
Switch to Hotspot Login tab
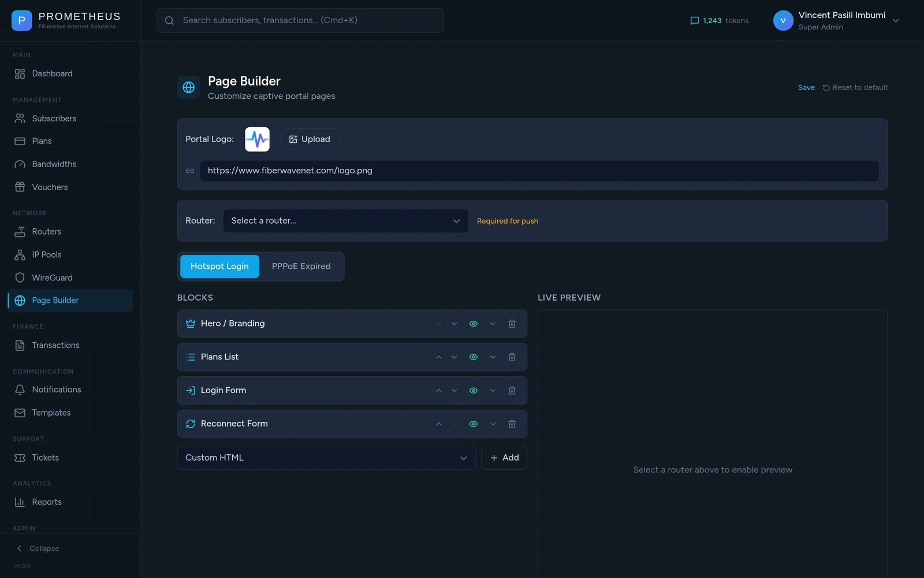(x=219, y=266)
